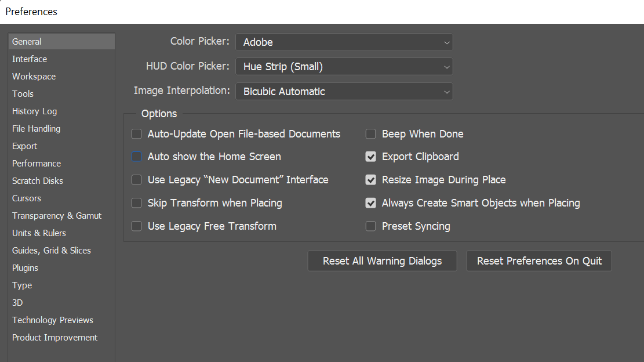This screenshot has height=362, width=644.
Task: Disable Export Clipboard
Action: click(370, 157)
